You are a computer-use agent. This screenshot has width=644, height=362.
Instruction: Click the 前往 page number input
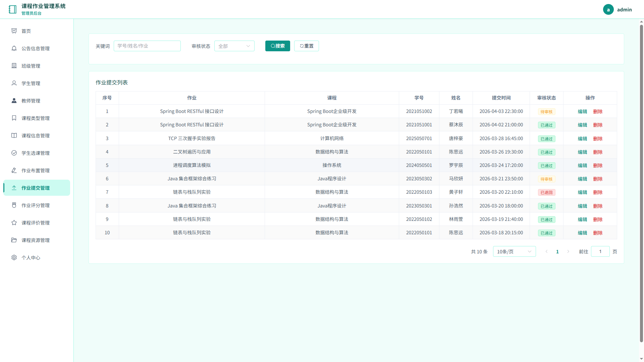[x=600, y=251]
